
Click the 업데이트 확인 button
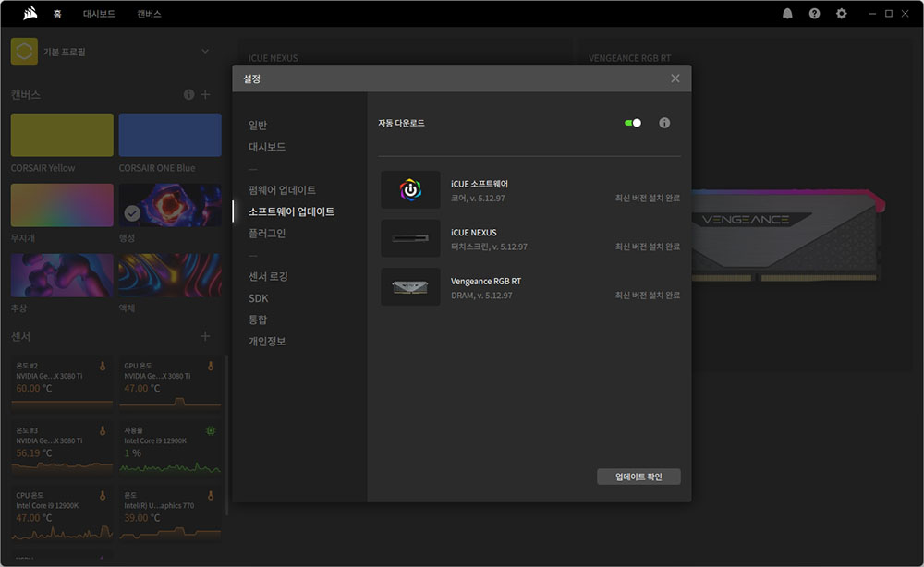click(638, 477)
